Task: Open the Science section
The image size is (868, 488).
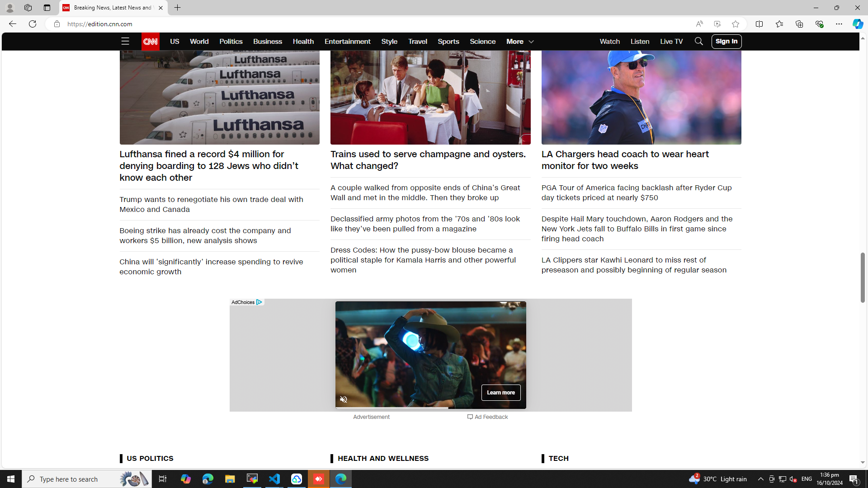Action: click(x=483, y=42)
